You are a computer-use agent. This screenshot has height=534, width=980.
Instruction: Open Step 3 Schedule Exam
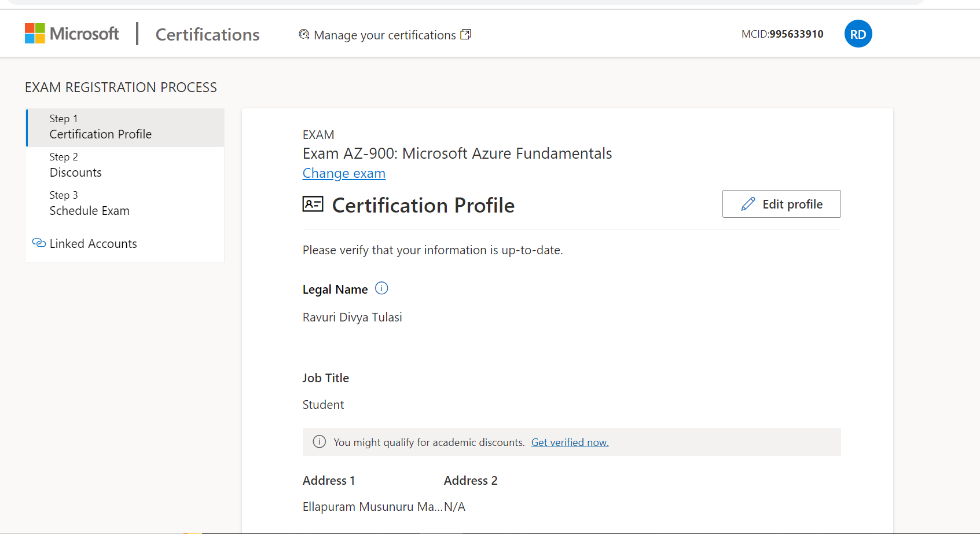(89, 204)
